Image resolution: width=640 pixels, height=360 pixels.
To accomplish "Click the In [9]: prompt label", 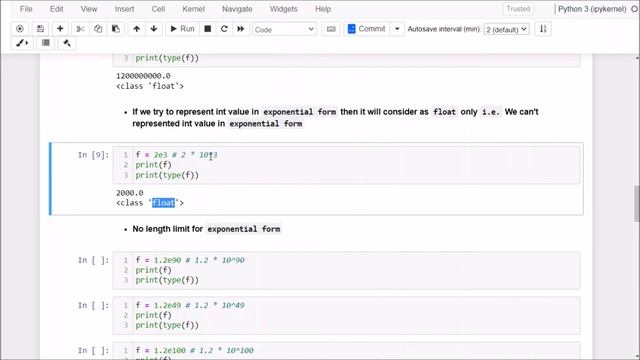I will coord(93,155).
